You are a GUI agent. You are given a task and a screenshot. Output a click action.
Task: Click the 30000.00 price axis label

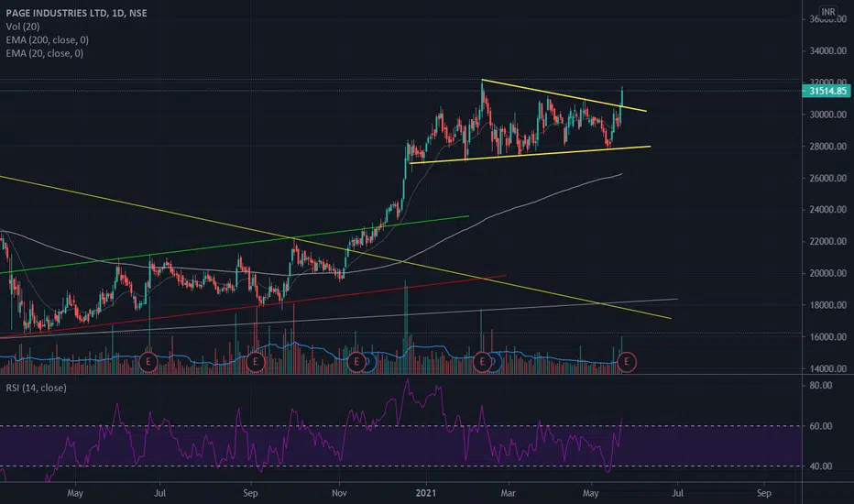pyautogui.click(x=827, y=115)
